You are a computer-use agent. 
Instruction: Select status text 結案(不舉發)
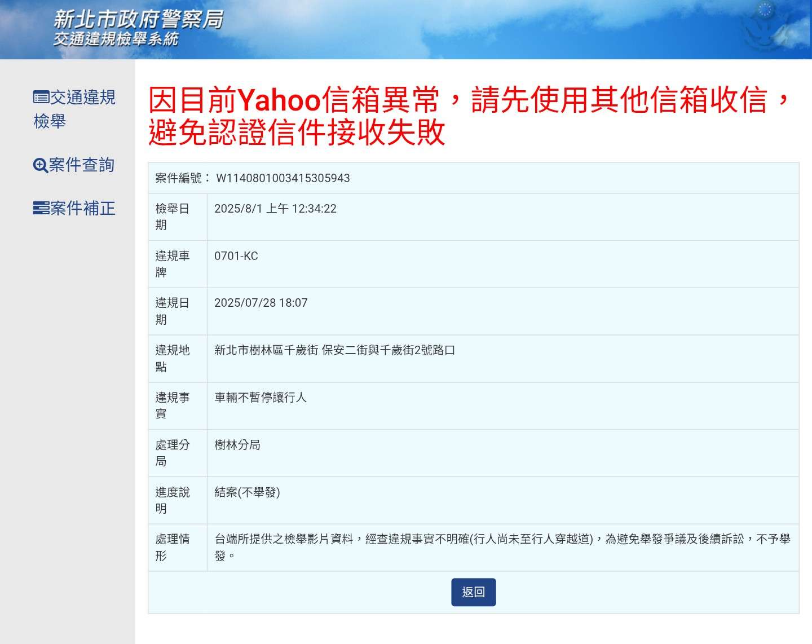point(247,492)
